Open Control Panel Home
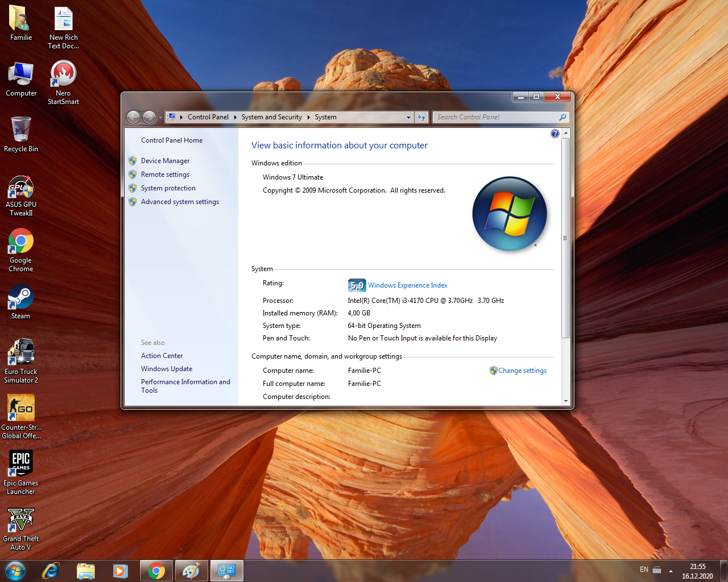This screenshot has width=728, height=582. point(172,140)
